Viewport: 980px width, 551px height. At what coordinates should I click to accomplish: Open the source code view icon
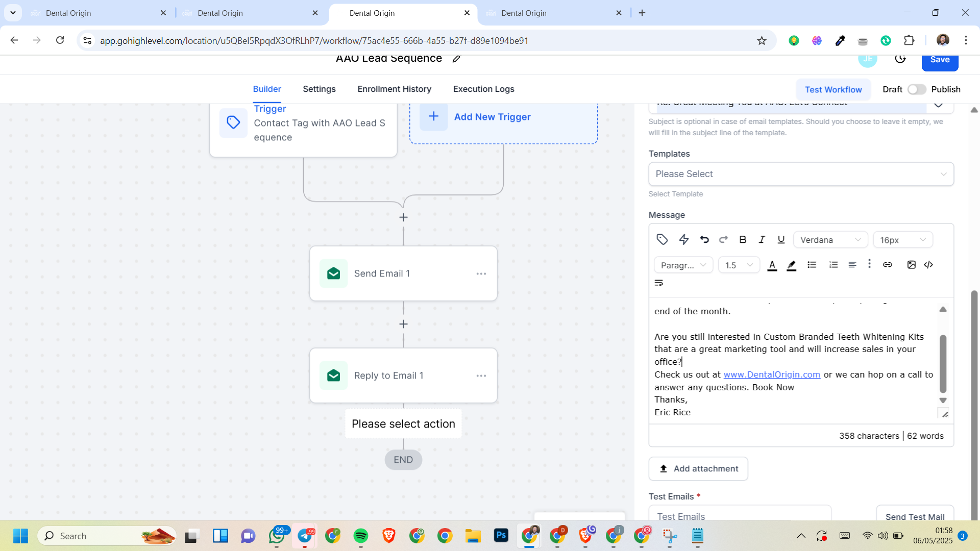coord(928,265)
